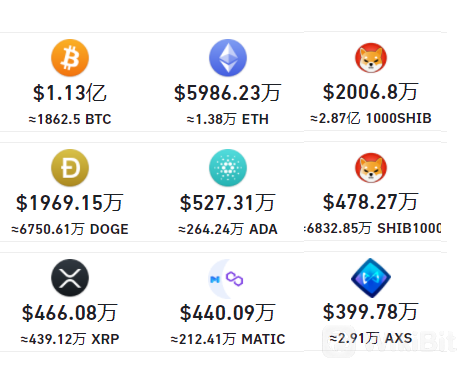Select the Ethereum diamond icon
The image size is (470, 374).
228,58
